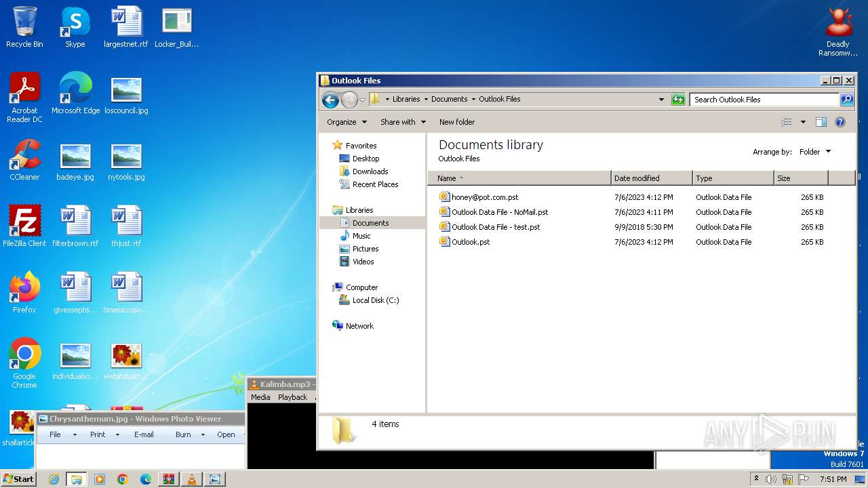Select the Skype desktop shortcut
868x488 pixels.
75,28
